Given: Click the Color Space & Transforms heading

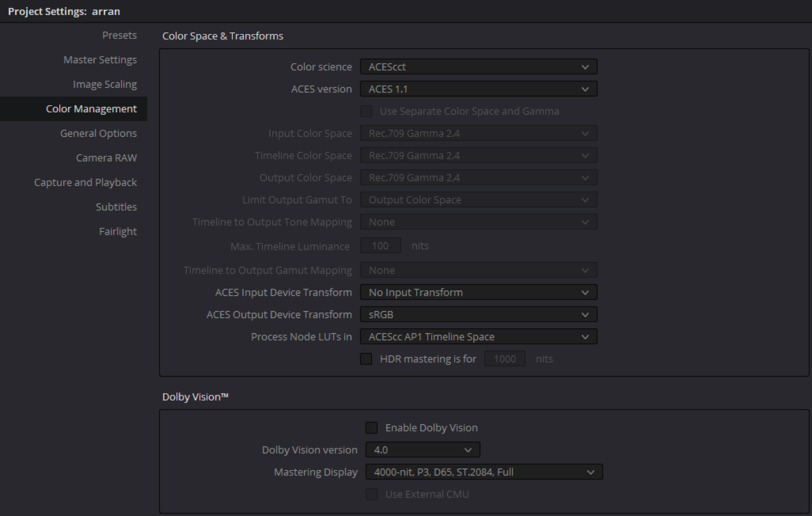Looking at the screenshot, I should tap(223, 36).
